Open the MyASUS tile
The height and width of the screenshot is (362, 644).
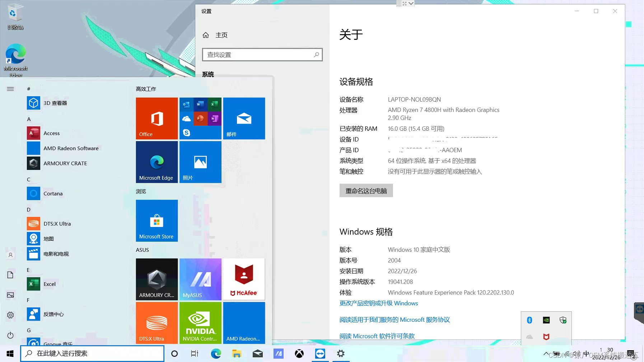pyautogui.click(x=200, y=279)
